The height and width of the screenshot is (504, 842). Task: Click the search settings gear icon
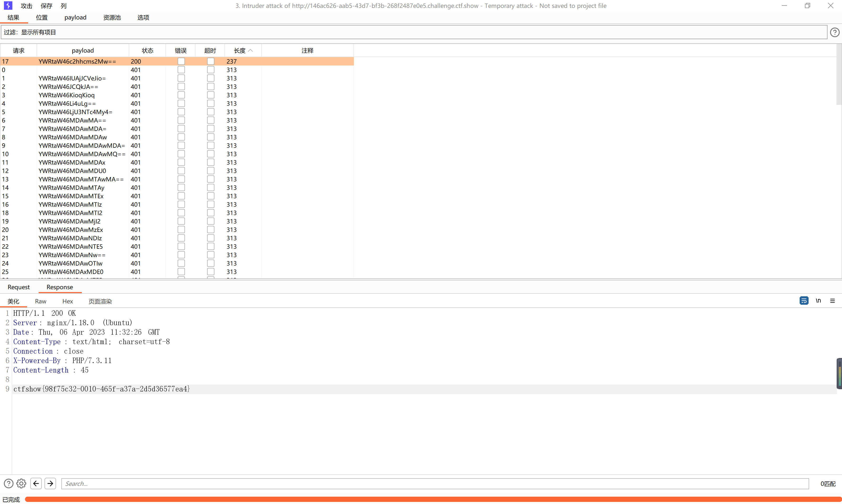coord(21,483)
